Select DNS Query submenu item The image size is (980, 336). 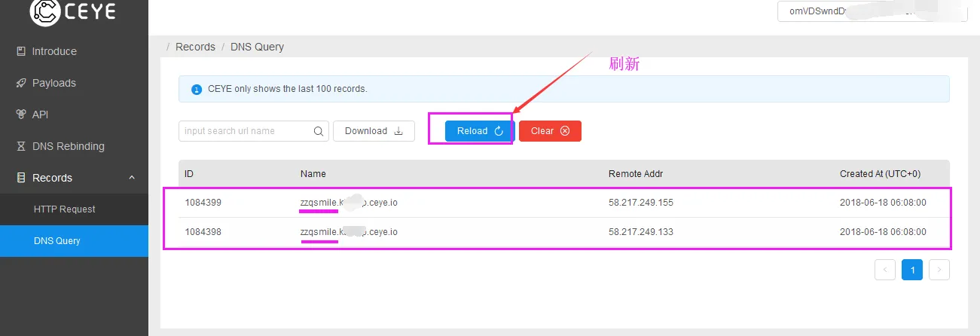click(74, 241)
